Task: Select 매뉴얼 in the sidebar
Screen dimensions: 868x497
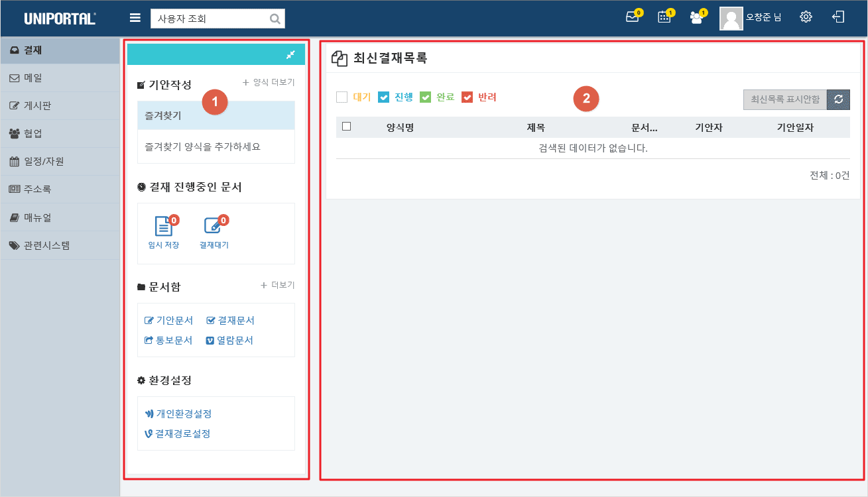Action: pyautogui.click(x=60, y=217)
